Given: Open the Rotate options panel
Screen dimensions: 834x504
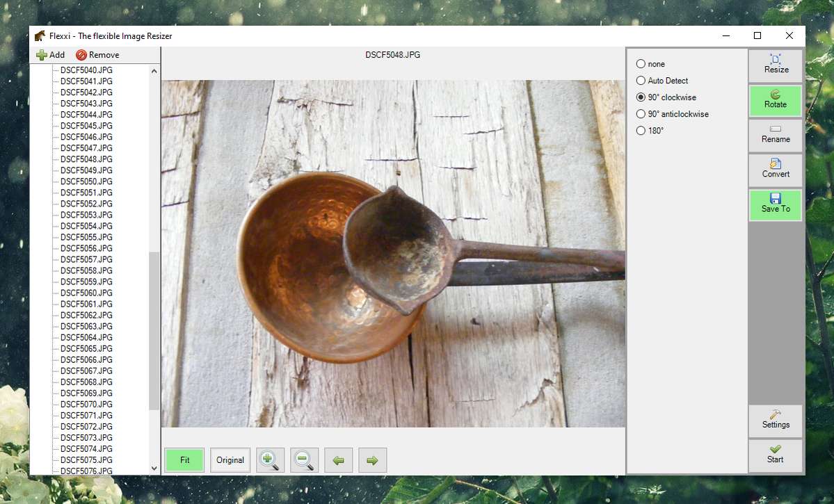Looking at the screenshot, I should (776, 101).
